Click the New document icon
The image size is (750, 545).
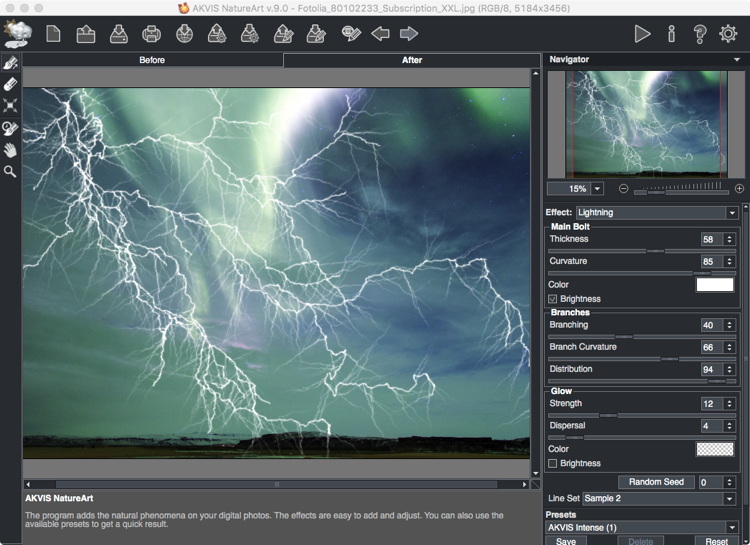tap(53, 34)
